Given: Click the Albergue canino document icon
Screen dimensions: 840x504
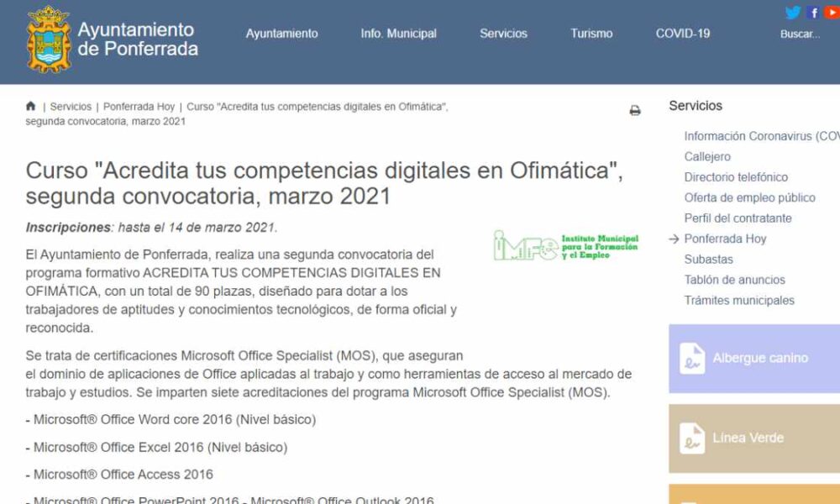Looking at the screenshot, I should click(691, 359).
